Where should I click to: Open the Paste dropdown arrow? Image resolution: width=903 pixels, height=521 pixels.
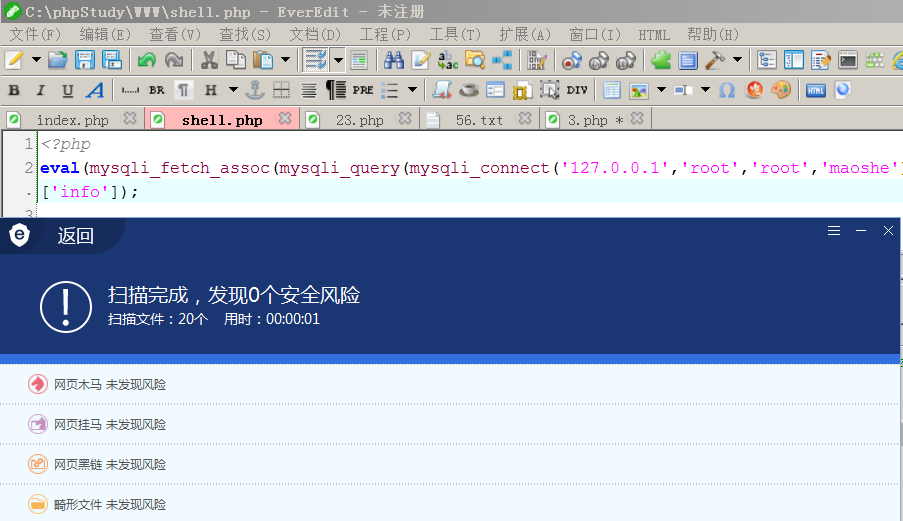coord(285,60)
